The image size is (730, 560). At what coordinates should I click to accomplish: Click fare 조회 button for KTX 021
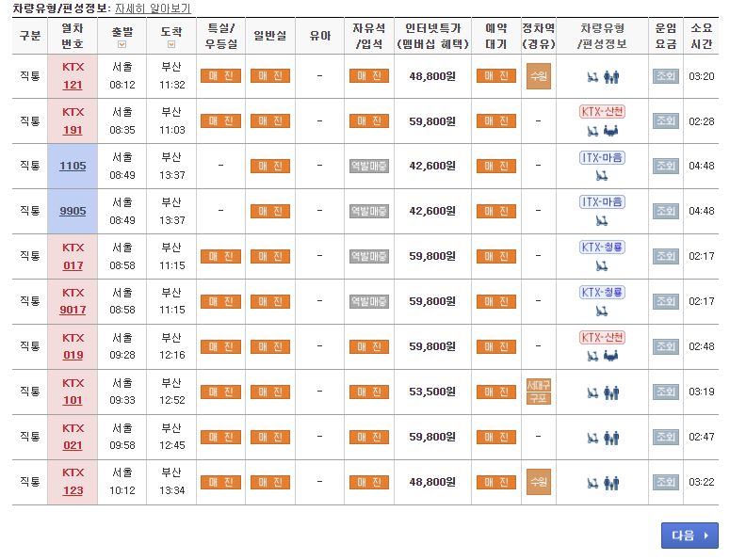pos(665,437)
